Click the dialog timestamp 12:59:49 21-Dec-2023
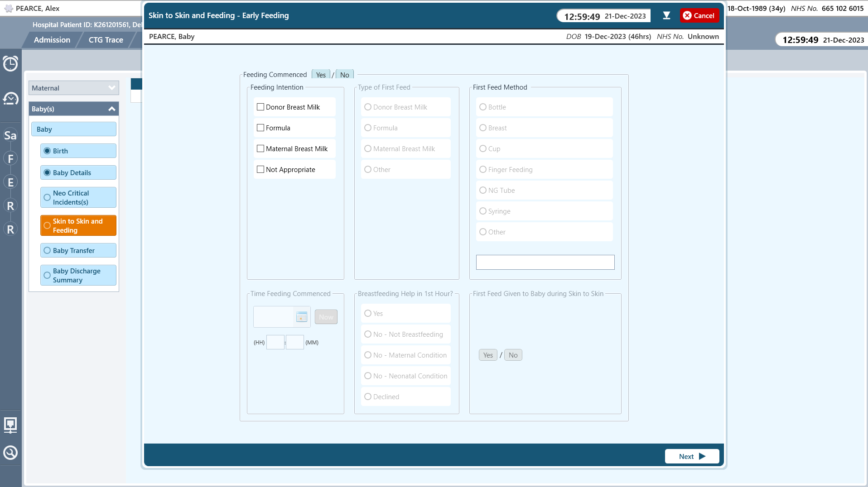The height and width of the screenshot is (487, 868). tap(605, 16)
